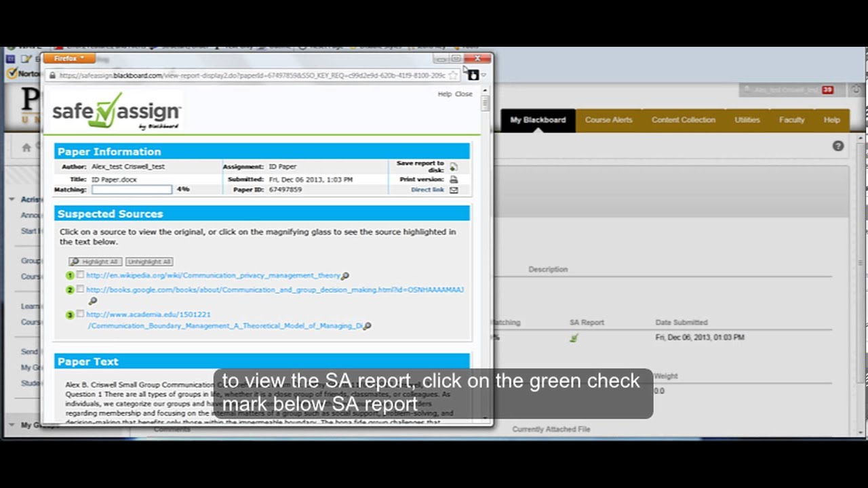Click the Suspected Sources section header

pyautogui.click(x=262, y=213)
